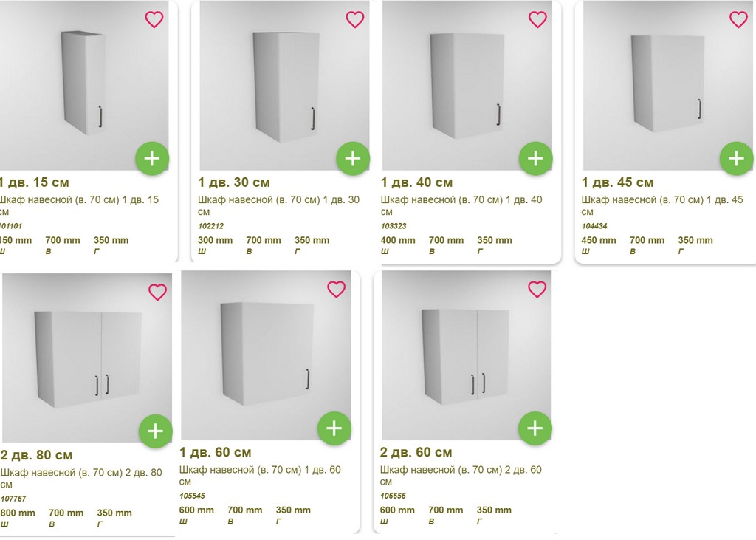Favorite the 2 дв. 60 см cabinet heart
The height and width of the screenshot is (540, 756).
coord(537,290)
